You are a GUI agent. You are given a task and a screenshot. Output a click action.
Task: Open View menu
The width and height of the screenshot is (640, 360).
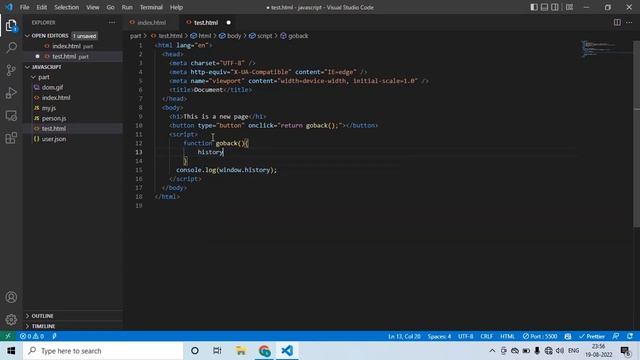pyautogui.click(x=93, y=7)
